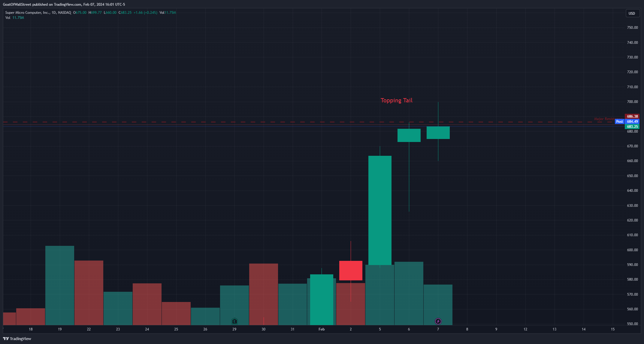Screen dimensions: 644x344
Task: Click the 'C683.25' close value in legend
Action: coord(125,13)
